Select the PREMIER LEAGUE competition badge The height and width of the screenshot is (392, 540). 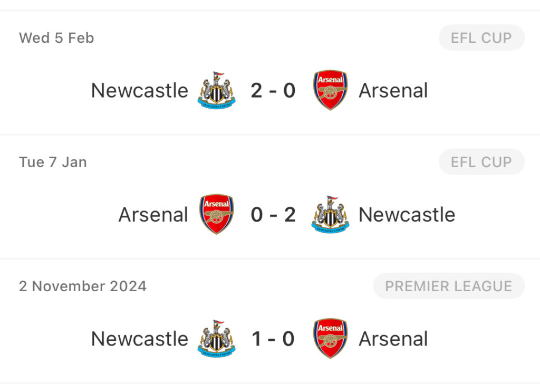(x=449, y=286)
